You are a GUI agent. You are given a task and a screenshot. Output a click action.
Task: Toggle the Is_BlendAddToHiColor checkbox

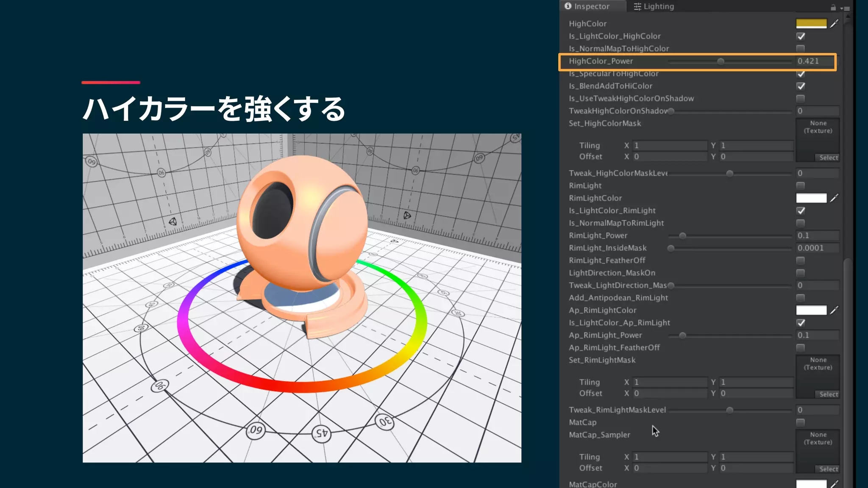(x=801, y=86)
